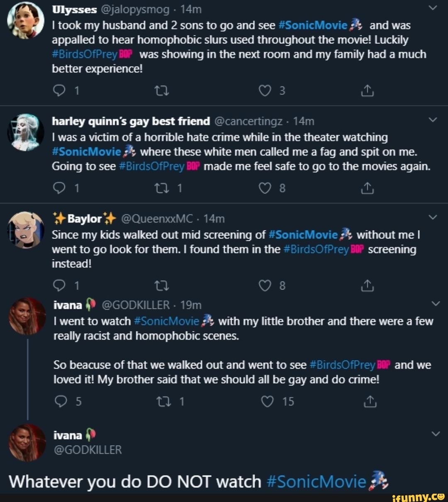Open @QueenxxMC profile handle
The width and height of the screenshot is (448, 502).
(157, 218)
